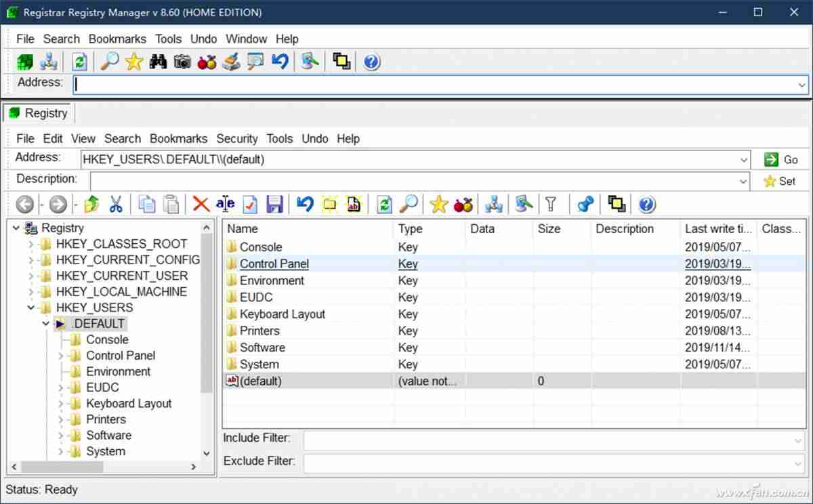Click the Go button
Screen dimensions: 813x504
pyautogui.click(x=781, y=160)
